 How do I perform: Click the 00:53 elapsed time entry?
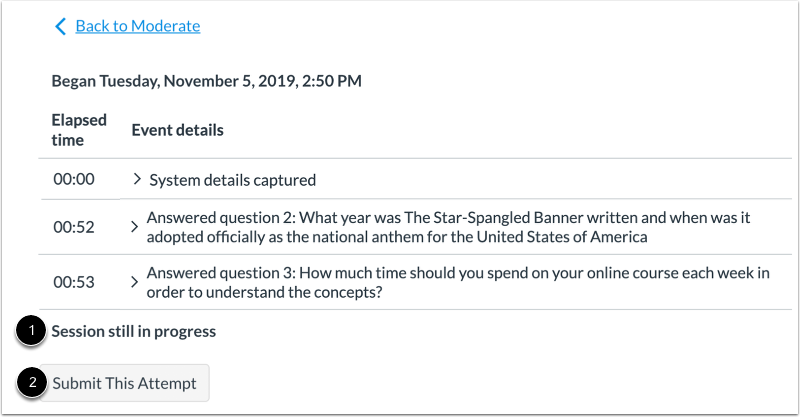pyautogui.click(x=73, y=282)
